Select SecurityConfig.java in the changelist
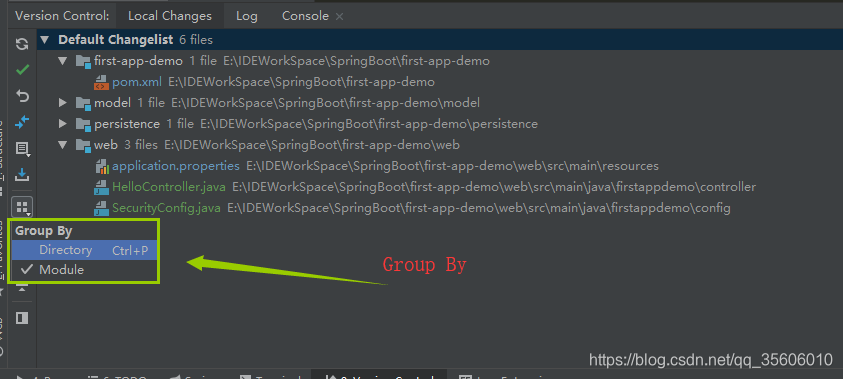Image resolution: width=843 pixels, height=379 pixels. point(166,208)
